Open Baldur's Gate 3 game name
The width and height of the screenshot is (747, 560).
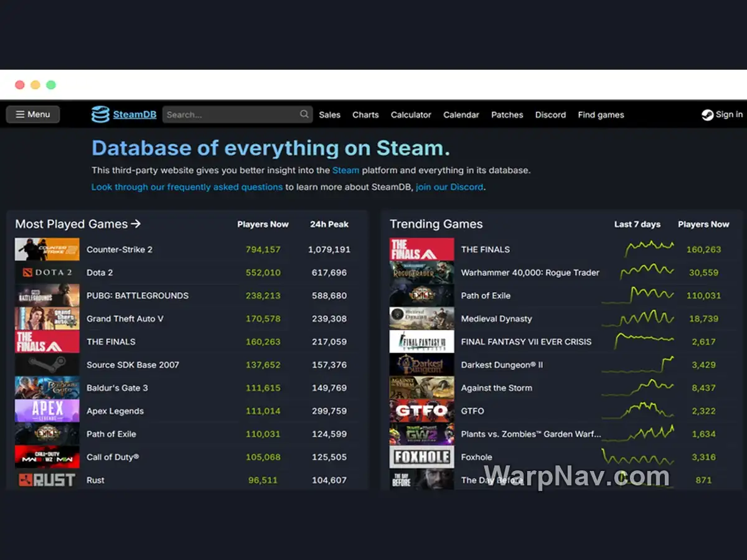click(x=117, y=388)
